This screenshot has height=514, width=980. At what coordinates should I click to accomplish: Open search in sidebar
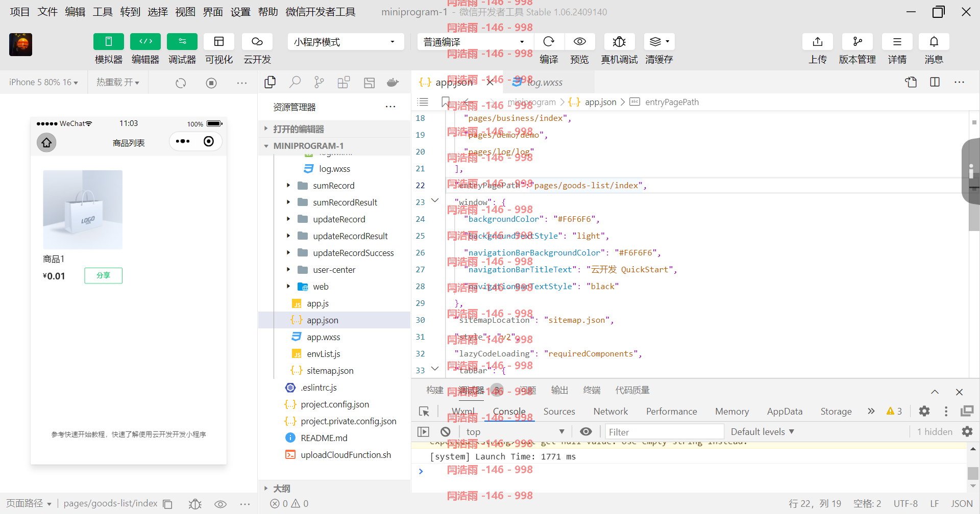[x=295, y=82]
